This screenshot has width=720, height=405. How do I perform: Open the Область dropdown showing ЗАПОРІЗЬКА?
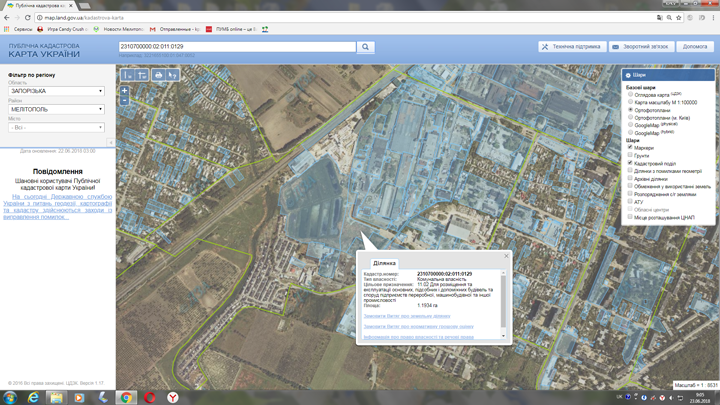point(56,91)
